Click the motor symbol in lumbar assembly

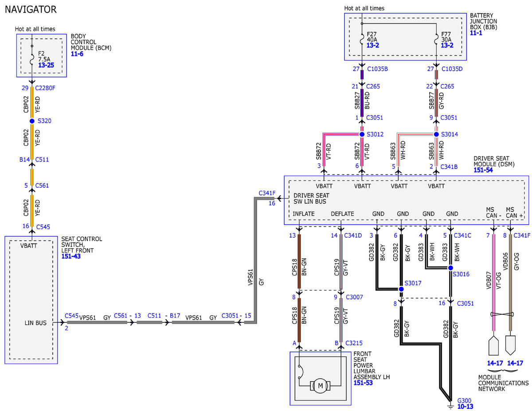[320, 386]
